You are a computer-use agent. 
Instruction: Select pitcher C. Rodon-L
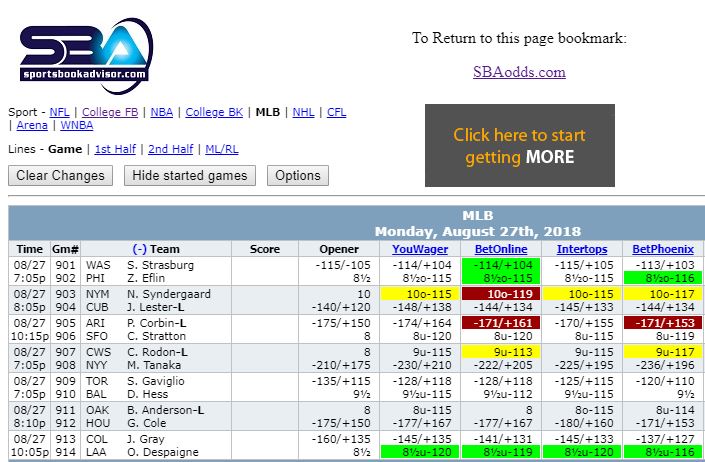coord(157,352)
